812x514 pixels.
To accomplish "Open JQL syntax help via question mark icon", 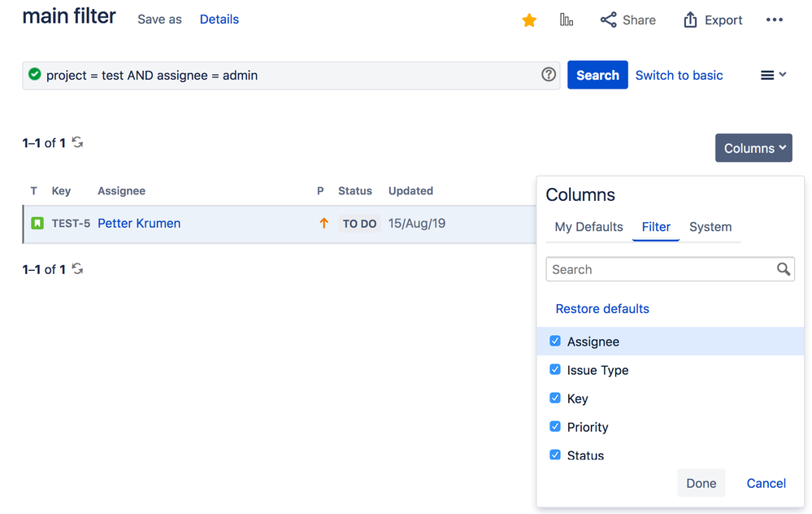I will [x=549, y=74].
